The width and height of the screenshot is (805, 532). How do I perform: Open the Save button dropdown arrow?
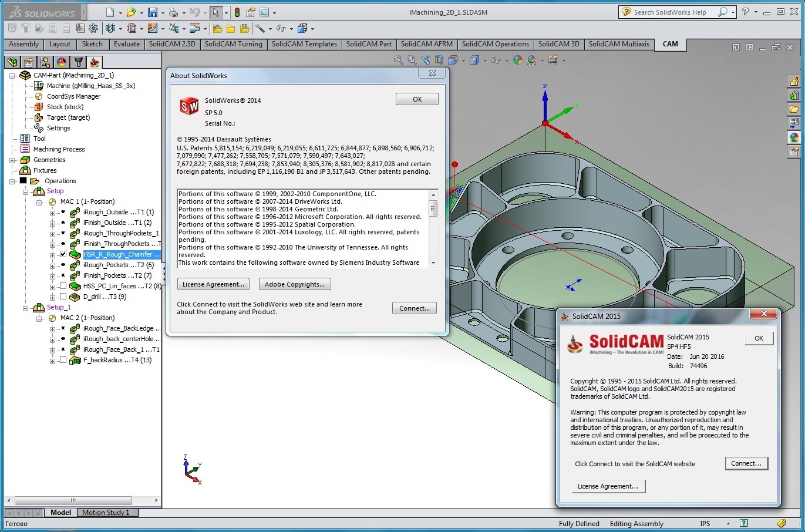pos(163,13)
